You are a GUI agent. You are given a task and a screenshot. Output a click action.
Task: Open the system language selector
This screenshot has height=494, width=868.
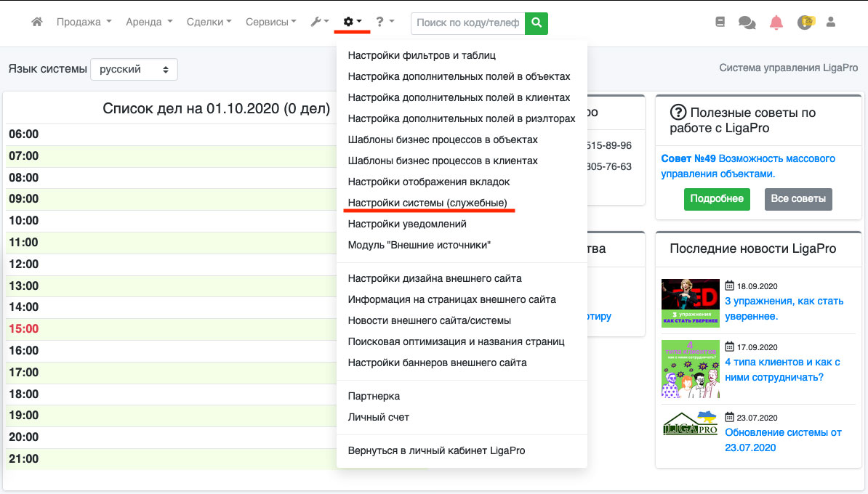tap(134, 70)
